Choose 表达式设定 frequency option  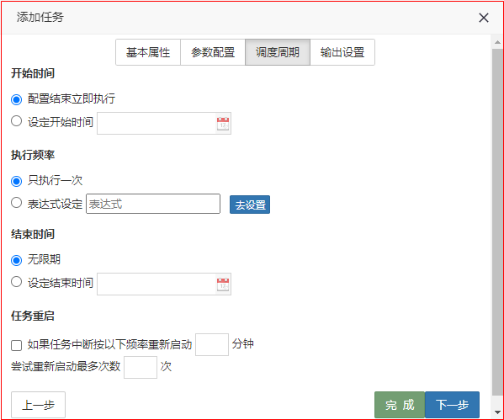[16, 203]
